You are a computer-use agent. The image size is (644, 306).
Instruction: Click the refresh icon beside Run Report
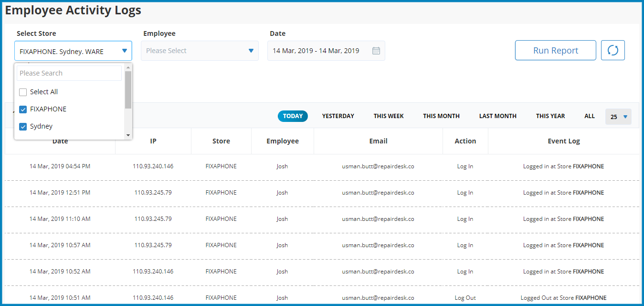[x=613, y=50]
